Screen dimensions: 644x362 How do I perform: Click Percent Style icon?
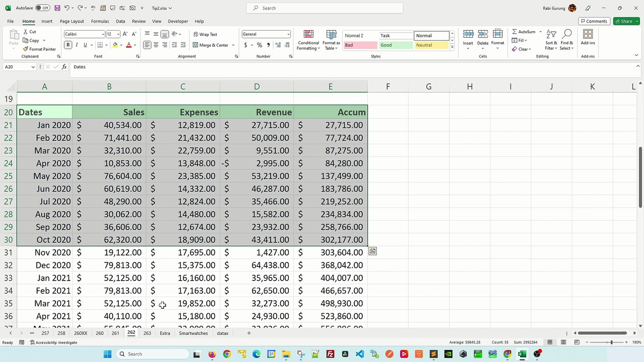pyautogui.click(x=260, y=45)
